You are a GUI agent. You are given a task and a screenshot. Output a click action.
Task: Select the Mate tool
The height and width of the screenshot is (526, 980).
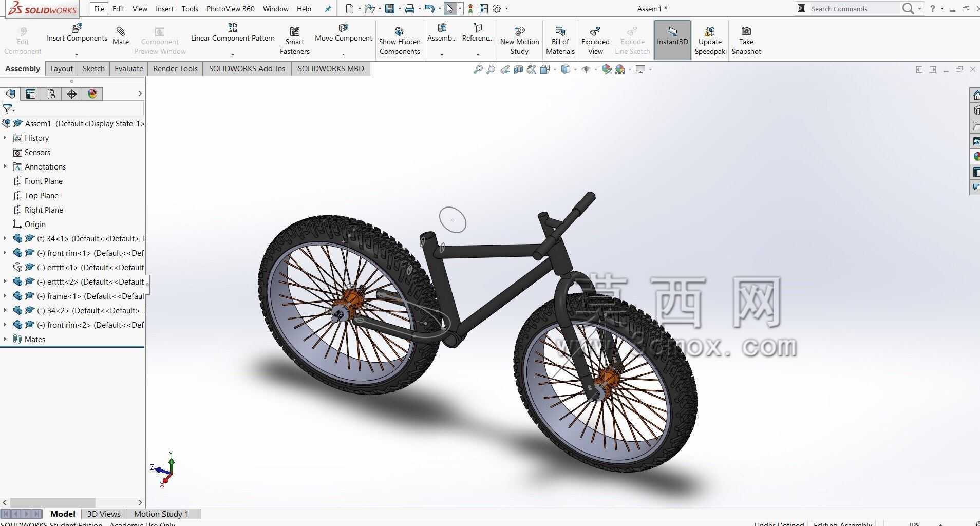click(x=121, y=36)
